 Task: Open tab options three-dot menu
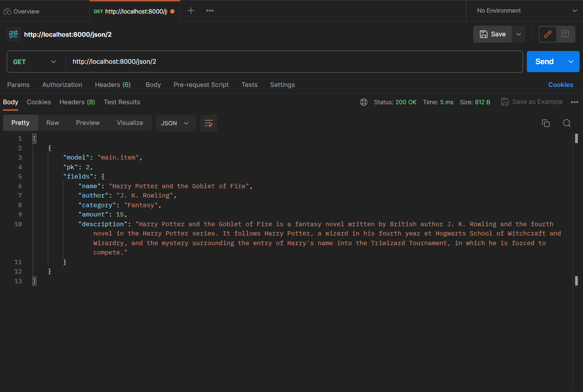(210, 11)
